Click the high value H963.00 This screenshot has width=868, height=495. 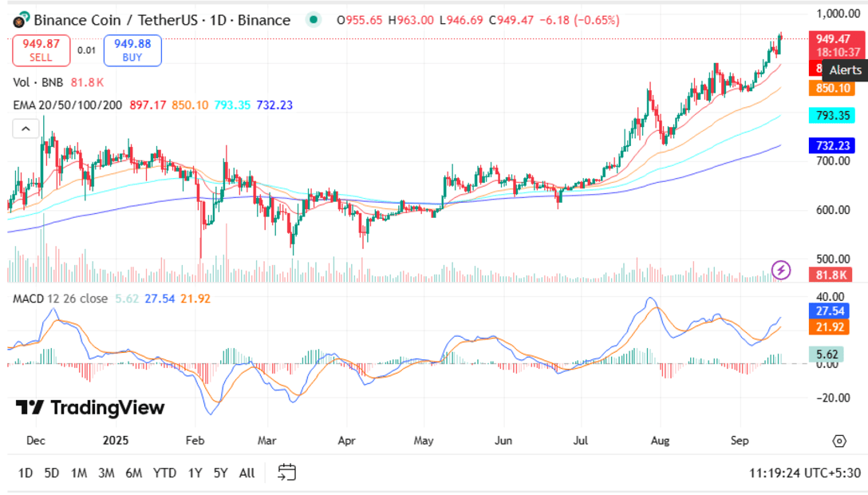[x=411, y=21]
